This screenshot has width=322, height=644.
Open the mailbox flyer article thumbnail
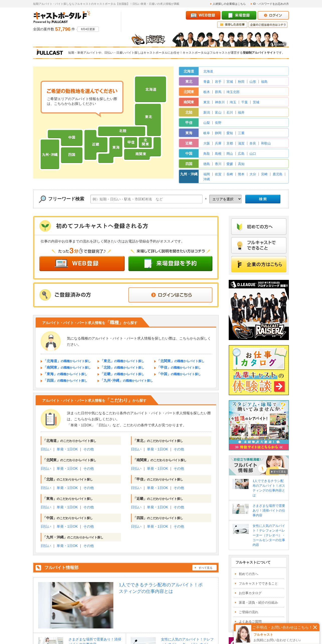(x=76, y=605)
